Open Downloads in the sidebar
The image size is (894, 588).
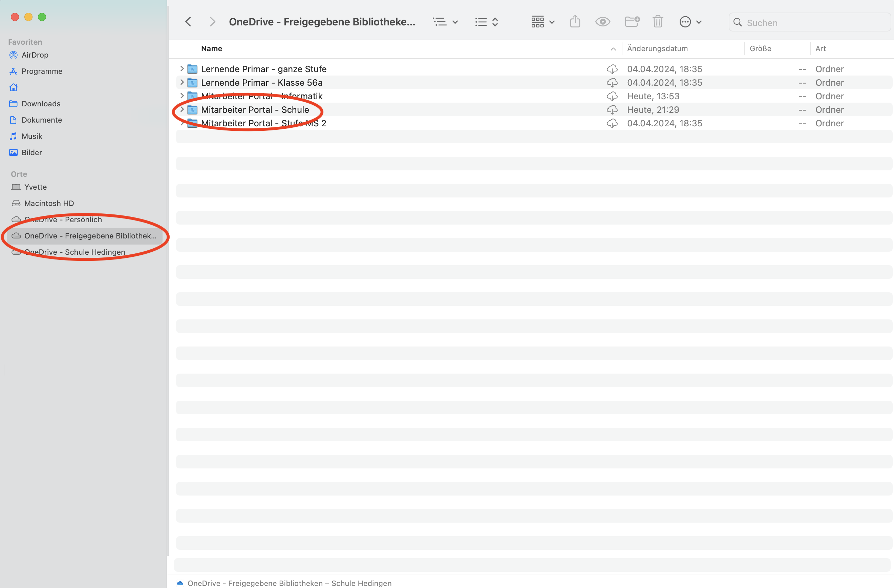pos(41,104)
